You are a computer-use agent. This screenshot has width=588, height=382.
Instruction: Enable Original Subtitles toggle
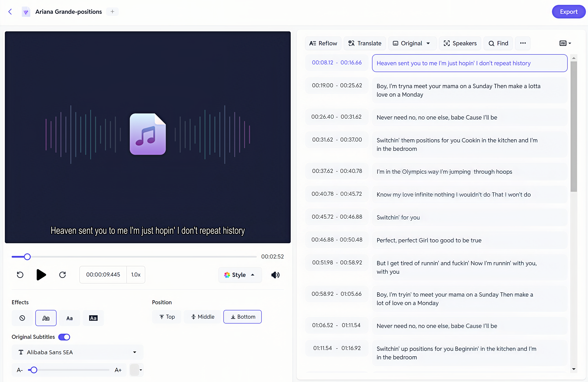64,337
